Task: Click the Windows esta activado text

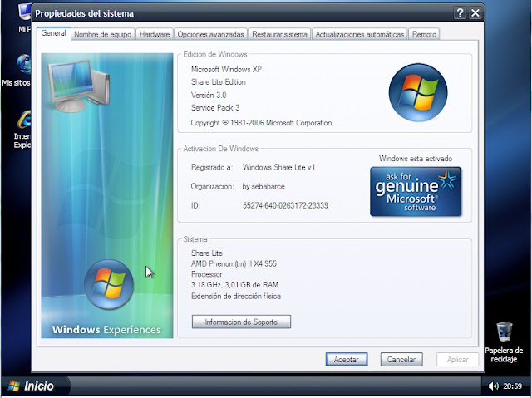Action: click(x=416, y=159)
